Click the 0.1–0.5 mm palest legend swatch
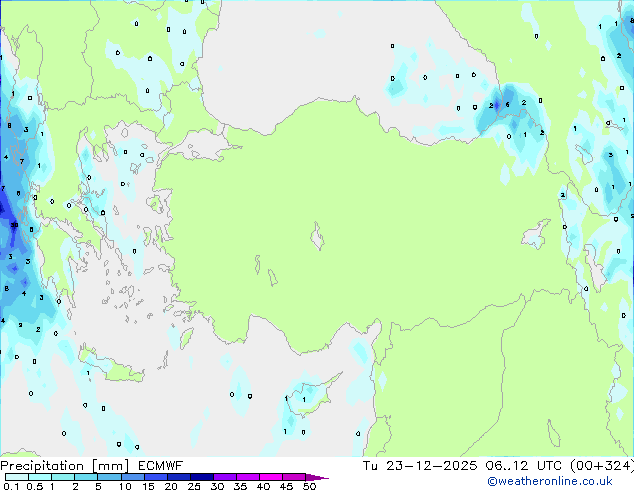 point(17,477)
